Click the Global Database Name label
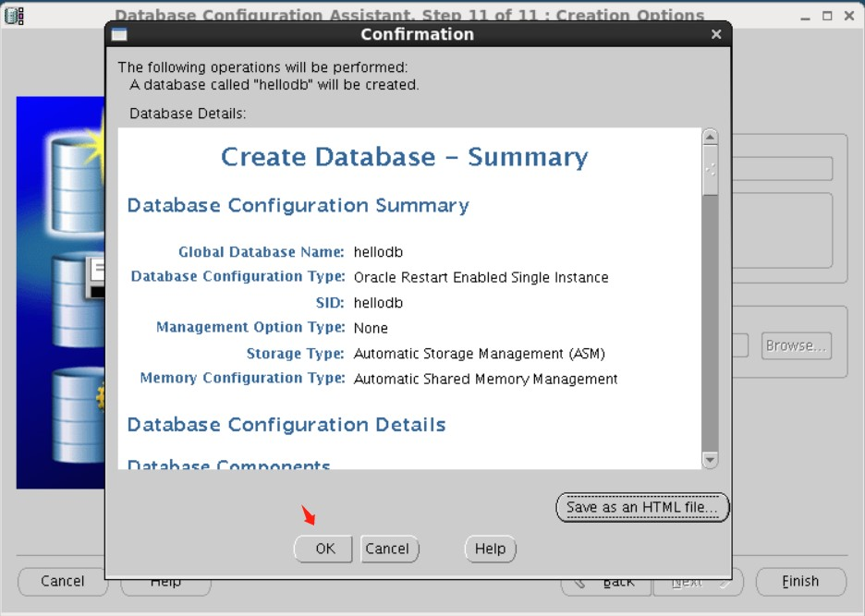This screenshot has width=865, height=616. [262, 252]
